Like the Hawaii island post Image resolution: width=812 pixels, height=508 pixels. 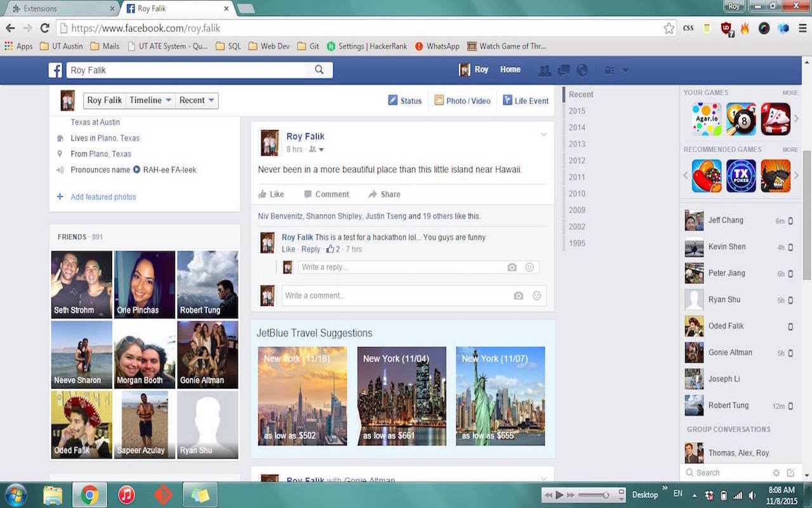[271, 194]
